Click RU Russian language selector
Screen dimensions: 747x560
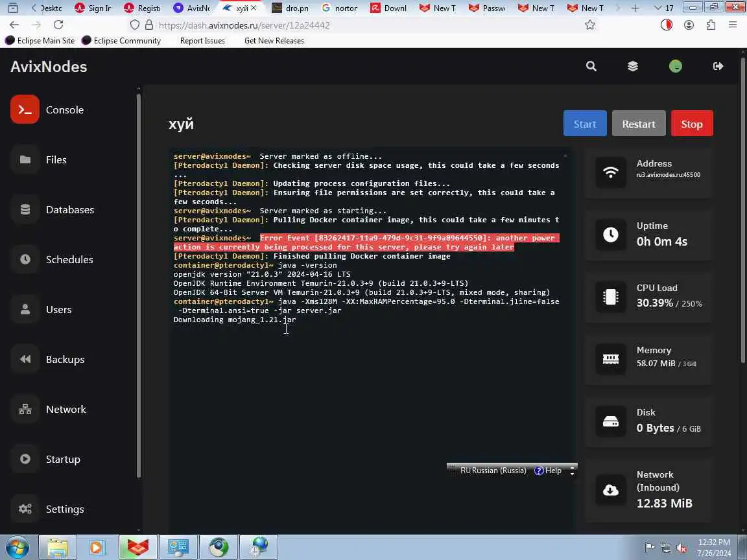493,471
